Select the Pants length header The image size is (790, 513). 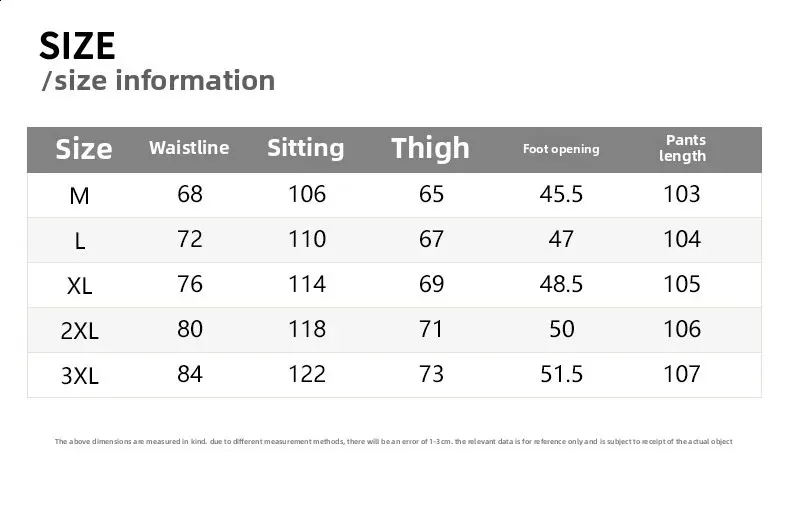point(683,148)
